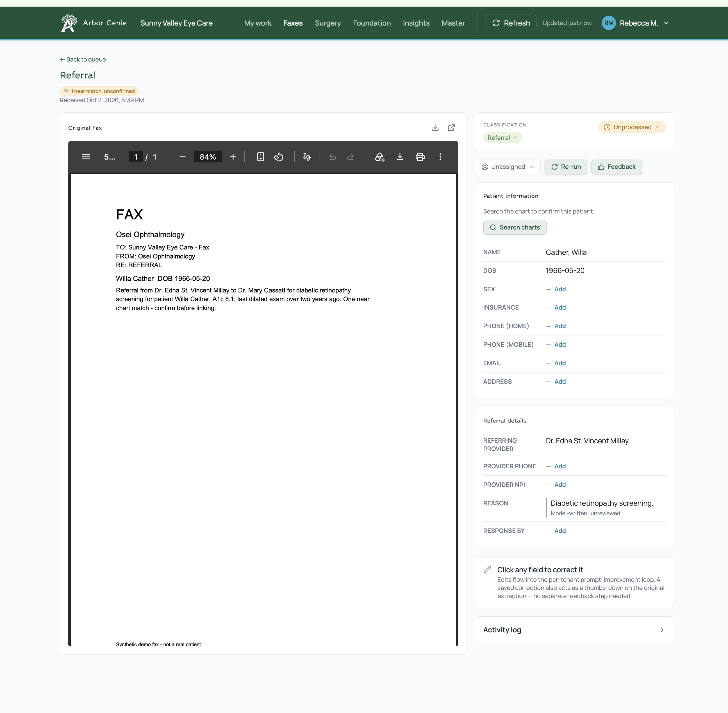Rotate the PDF page counterclockwise
Screen dimensions: 728x713
click(278, 157)
